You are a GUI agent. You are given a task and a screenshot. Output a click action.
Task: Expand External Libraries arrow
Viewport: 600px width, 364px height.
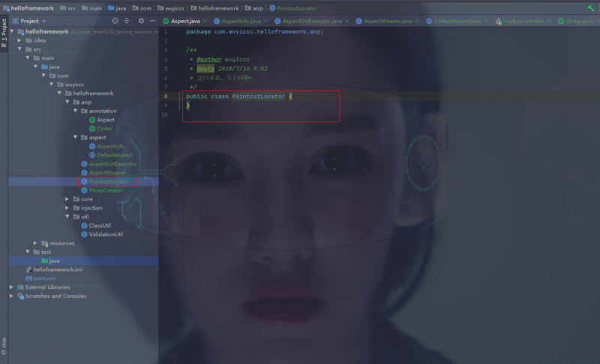[11, 287]
